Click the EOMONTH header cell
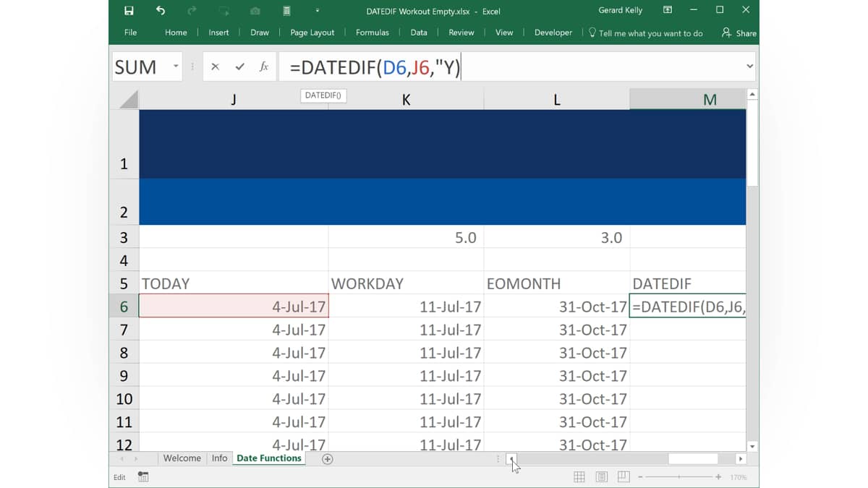The width and height of the screenshot is (868, 488). (x=557, y=283)
